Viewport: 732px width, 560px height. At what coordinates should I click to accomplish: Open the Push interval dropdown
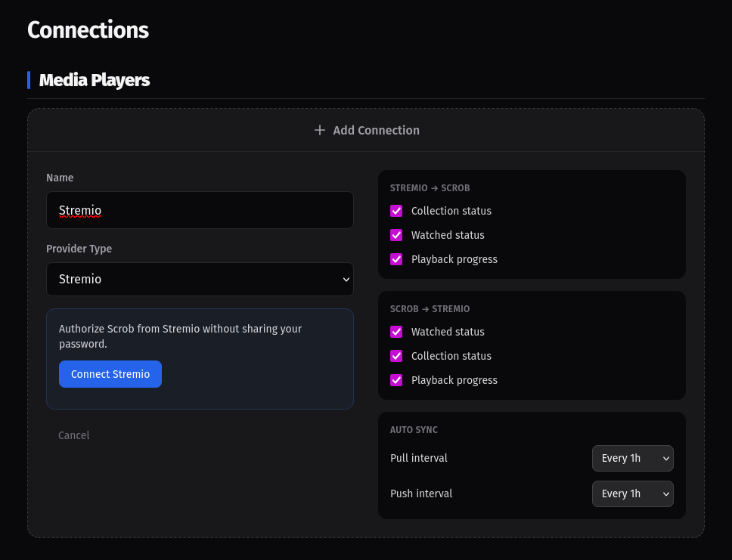tap(633, 493)
